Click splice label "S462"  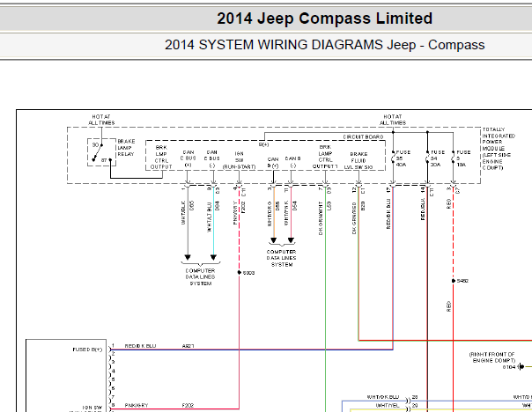coord(462,281)
